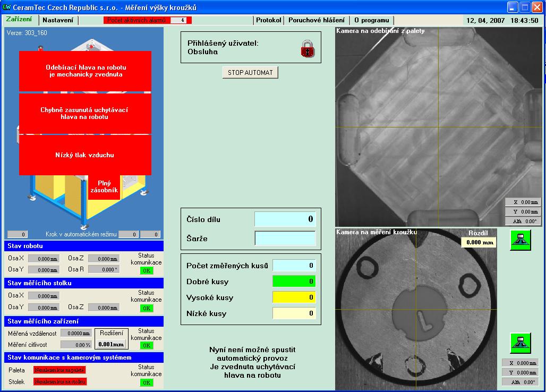Open the Protokol tab

268,20
